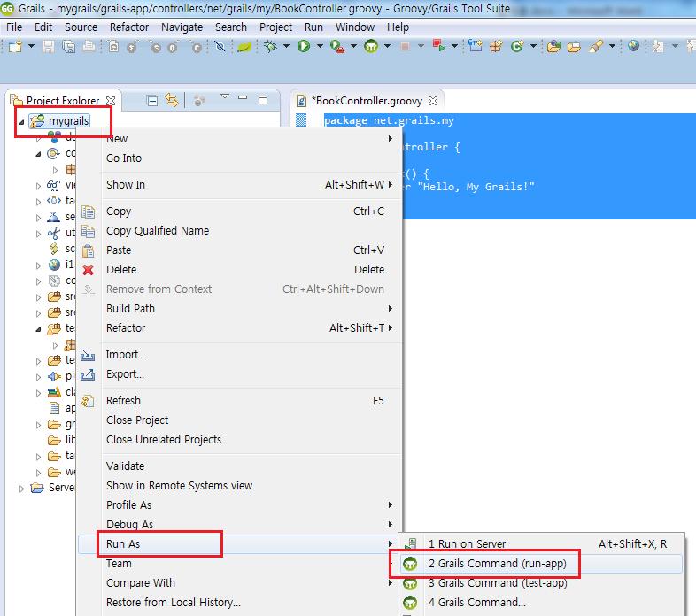Open the Profile As submenu
Screen dimensions: 696x616
click(x=240, y=505)
